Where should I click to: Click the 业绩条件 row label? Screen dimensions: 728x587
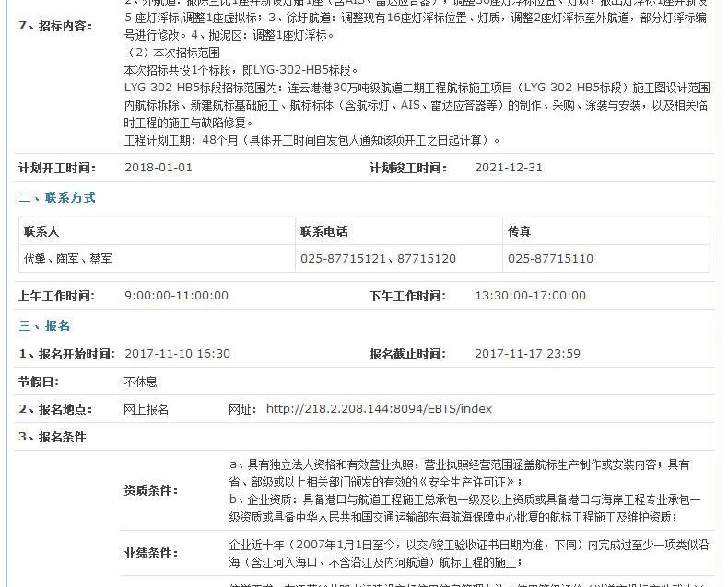151,553
